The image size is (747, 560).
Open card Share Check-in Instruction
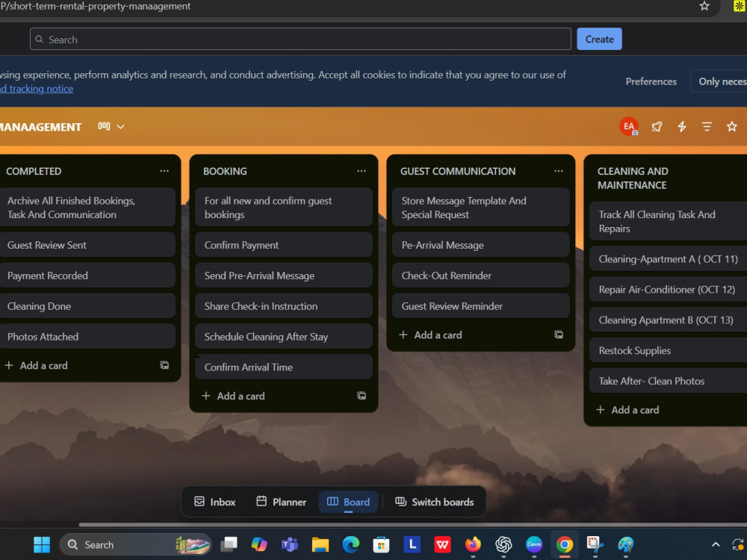point(283,305)
